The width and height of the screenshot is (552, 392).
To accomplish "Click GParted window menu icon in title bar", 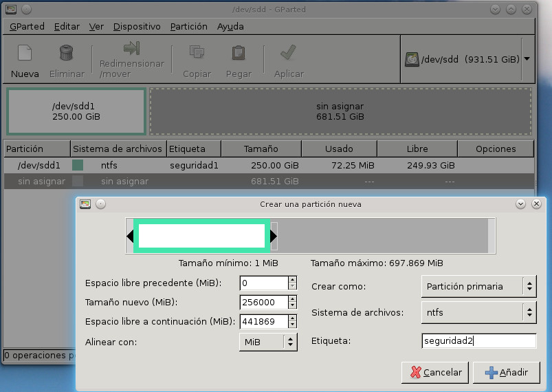I will click(11, 10).
